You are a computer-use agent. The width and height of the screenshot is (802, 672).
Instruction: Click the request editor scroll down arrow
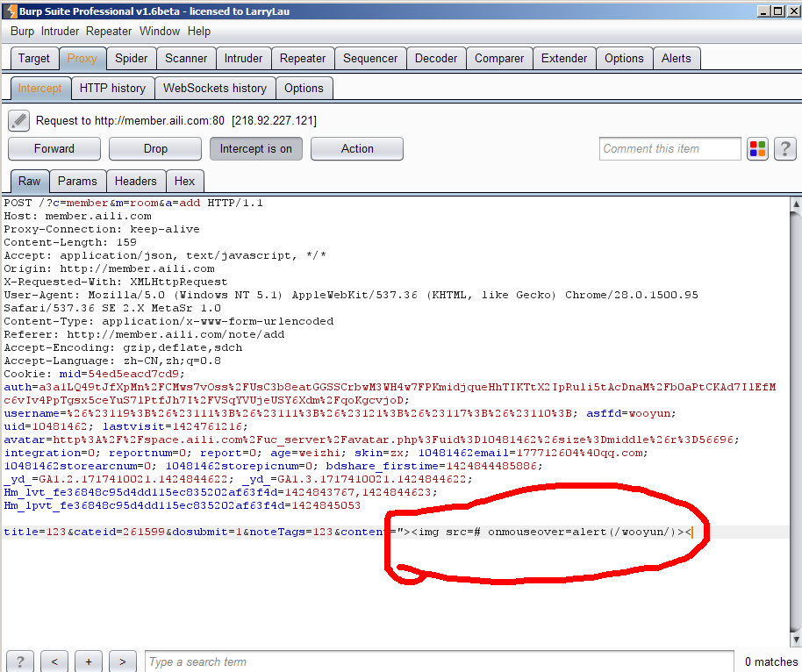[x=796, y=640]
